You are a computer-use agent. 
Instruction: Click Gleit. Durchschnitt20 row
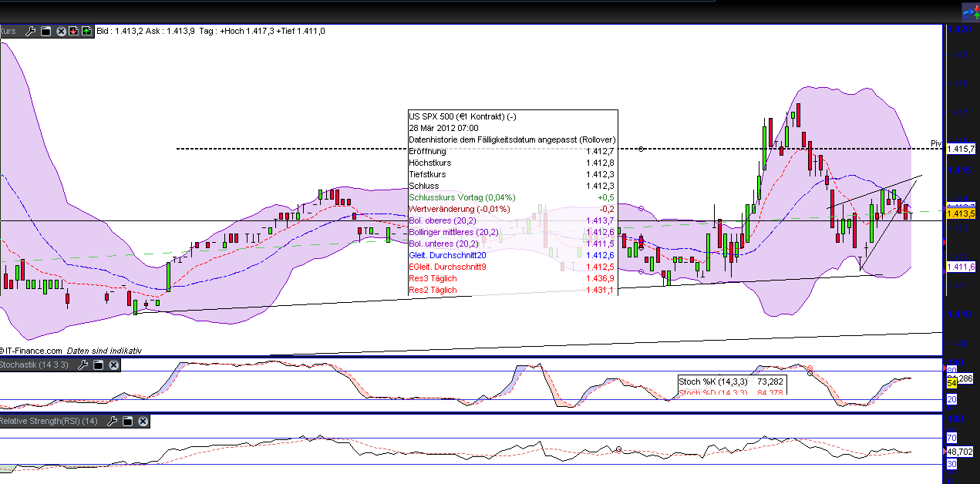coord(512,255)
